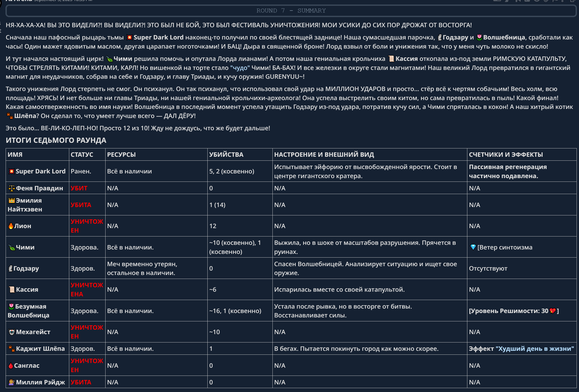Click 'Всё в наличии' in Super Dark Lord's row
Viewport: 579px width, 392px height.
[x=129, y=171]
